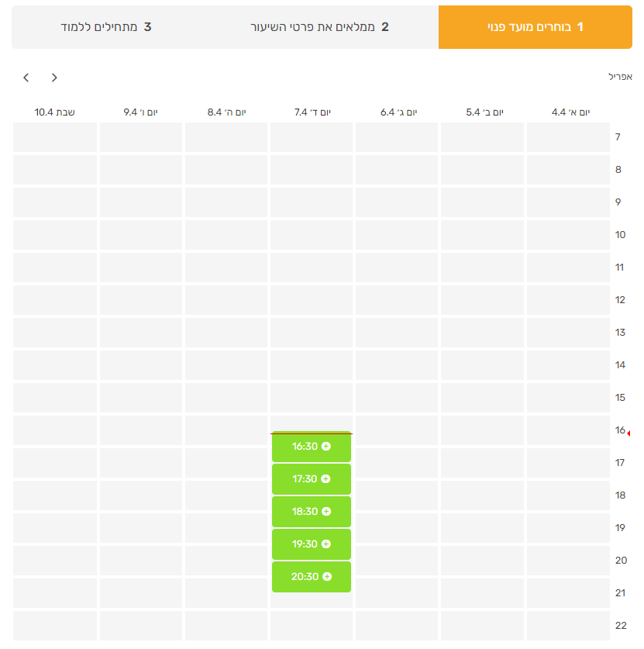644x649 pixels.
Task: Select step 1 בוחרים מועד פנוי tab
Action: [x=535, y=27]
